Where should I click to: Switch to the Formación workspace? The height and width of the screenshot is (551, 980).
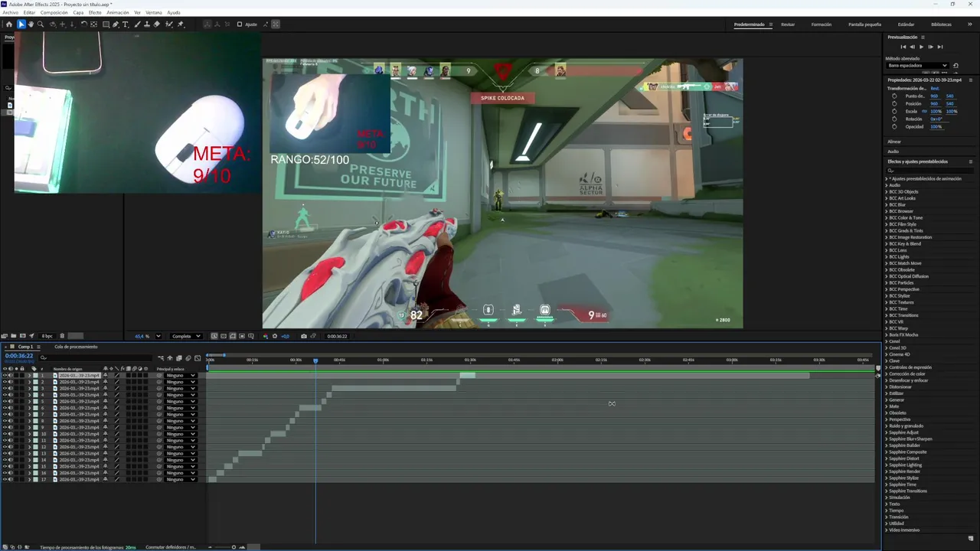822,24
